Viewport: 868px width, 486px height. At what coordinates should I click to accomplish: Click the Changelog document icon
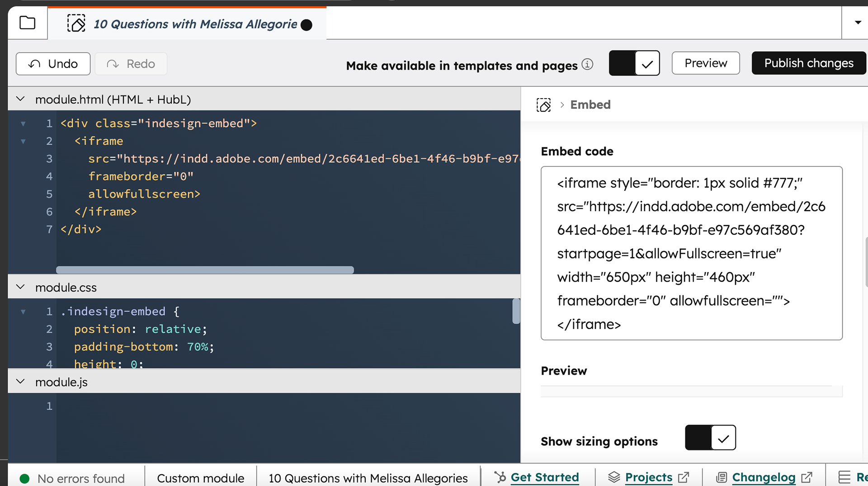721,477
